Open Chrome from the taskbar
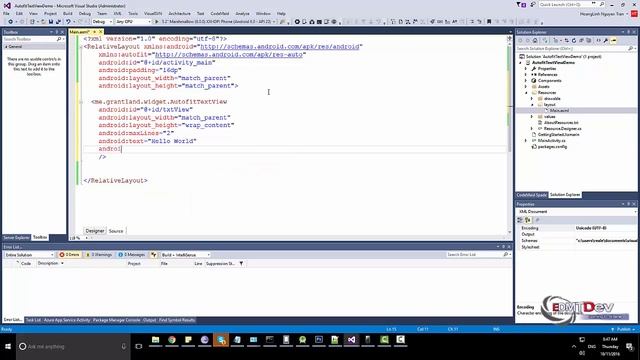Viewport: 640px width, 360px height. (172, 340)
